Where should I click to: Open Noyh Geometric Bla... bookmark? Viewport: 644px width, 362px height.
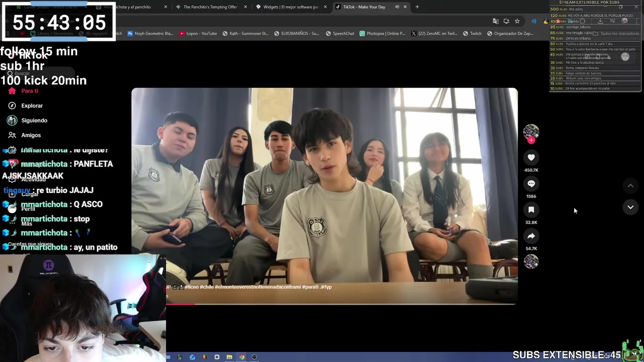(150, 34)
